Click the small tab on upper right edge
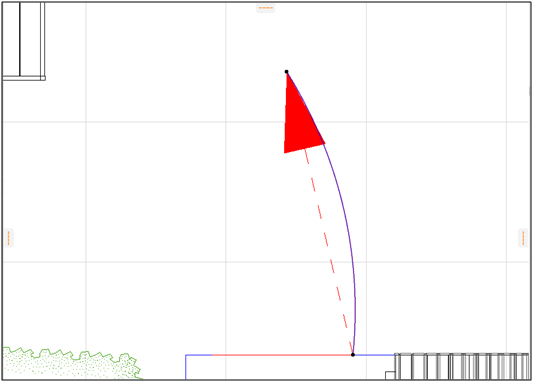The image size is (534, 382). tap(530, 91)
